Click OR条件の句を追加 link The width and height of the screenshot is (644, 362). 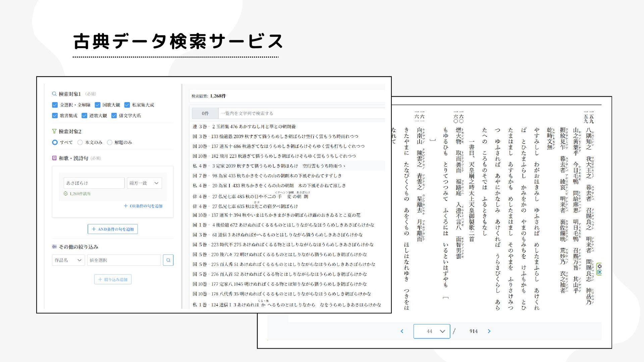point(143,206)
